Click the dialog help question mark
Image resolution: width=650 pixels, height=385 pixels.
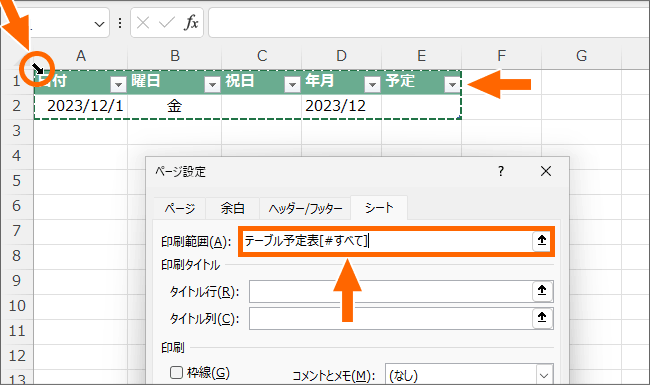501,171
